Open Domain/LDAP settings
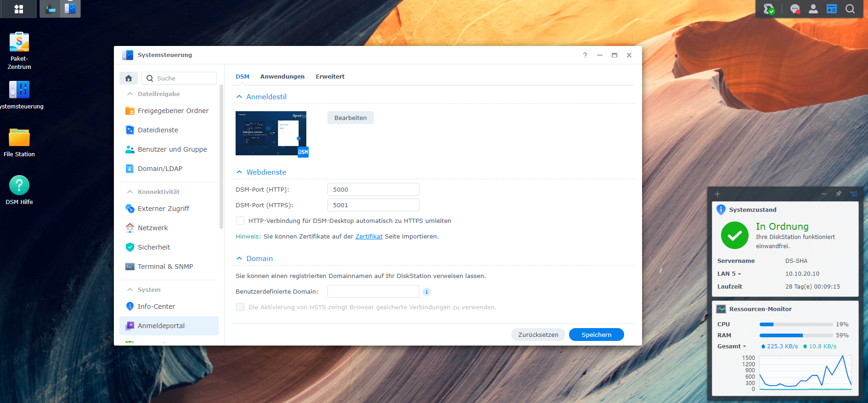This screenshot has width=868, height=403. (x=169, y=169)
